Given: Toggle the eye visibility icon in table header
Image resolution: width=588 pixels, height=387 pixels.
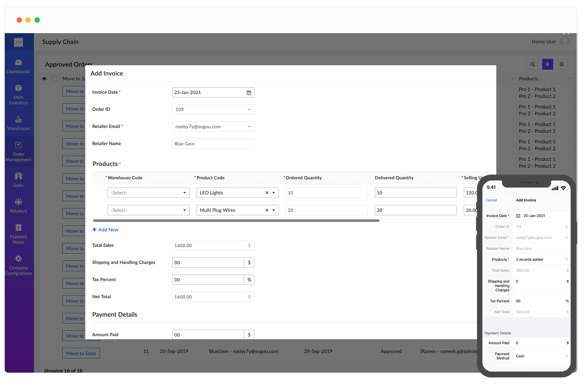Looking at the screenshot, I should click(x=44, y=79).
